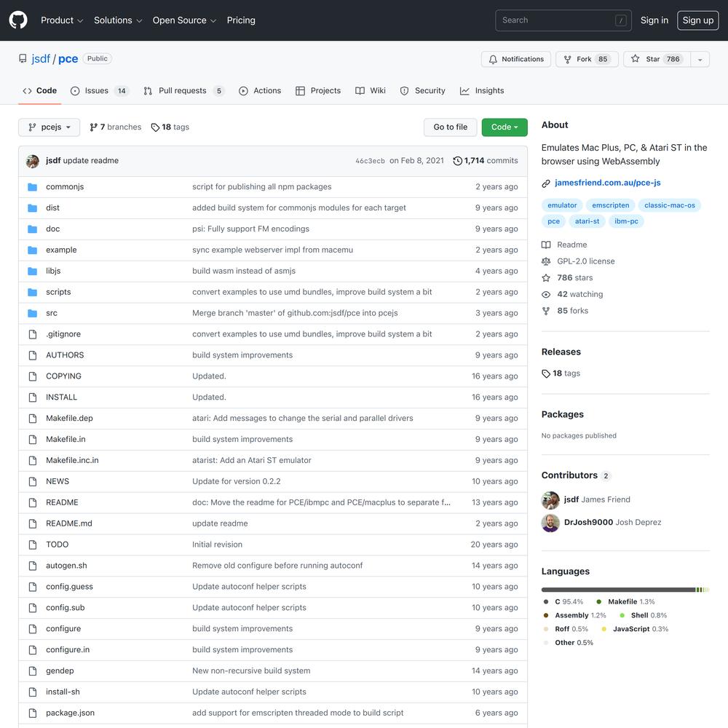
Task: Click the eye icon beside 42 watching
Action: tap(546, 294)
